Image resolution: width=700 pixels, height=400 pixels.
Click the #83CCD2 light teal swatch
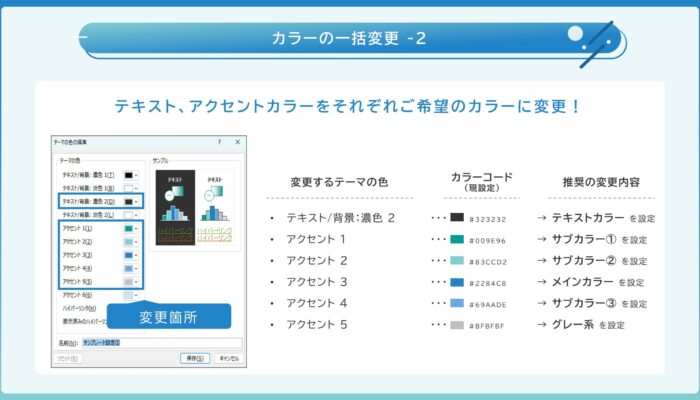click(x=457, y=260)
